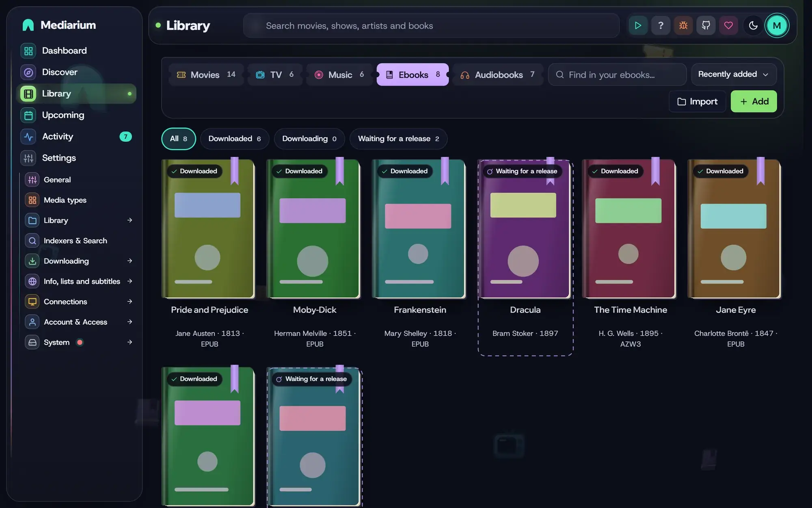Filter by Downloading 0

309,139
